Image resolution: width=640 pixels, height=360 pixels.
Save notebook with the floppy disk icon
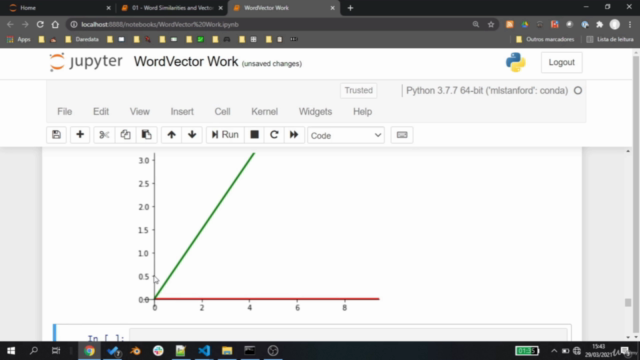pyautogui.click(x=56, y=135)
